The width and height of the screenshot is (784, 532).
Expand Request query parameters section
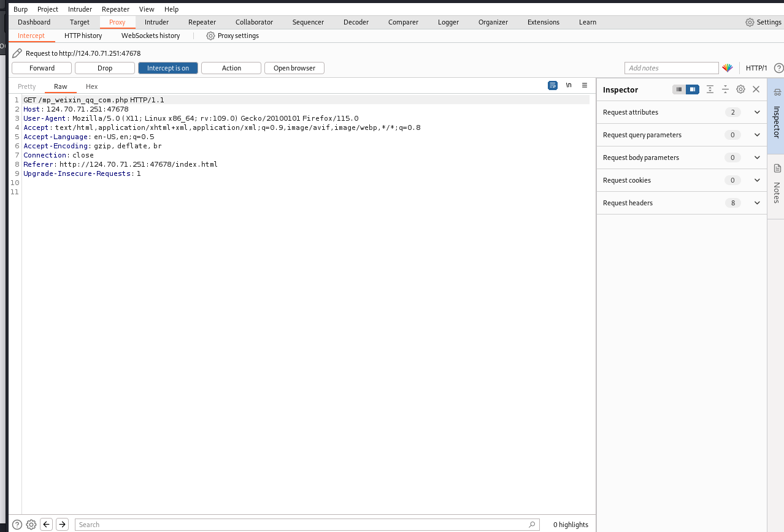point(682,135)
